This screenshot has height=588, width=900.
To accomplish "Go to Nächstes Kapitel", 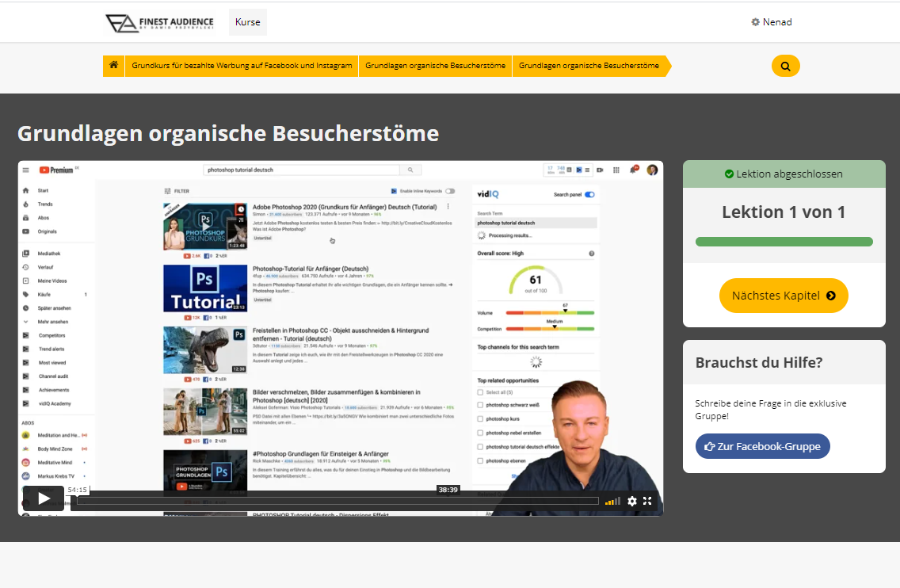I will click(784, 296).
